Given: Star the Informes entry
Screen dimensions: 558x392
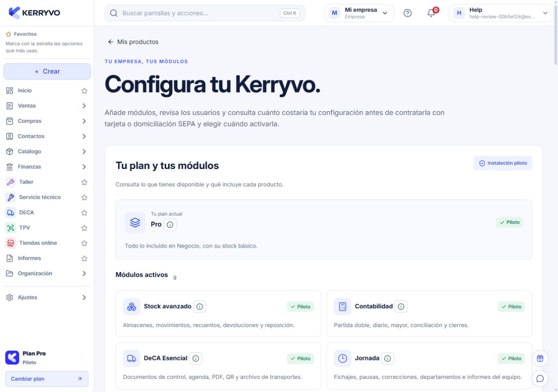Looking at the screenshot, I should (84, 259).
